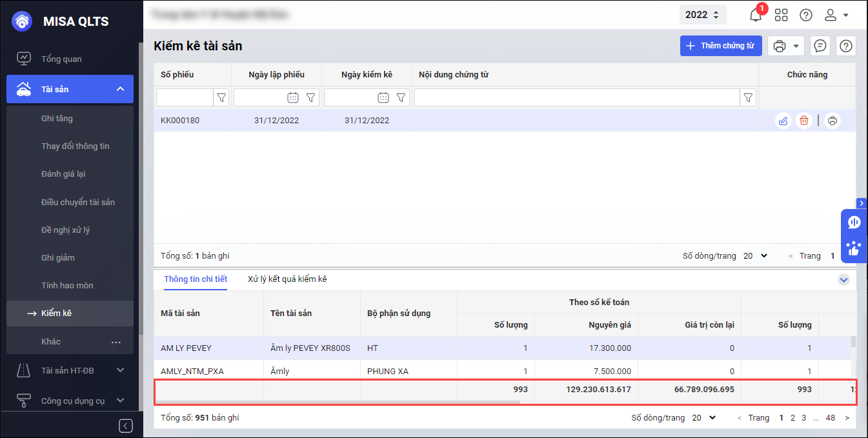Screen dimensions: 868x438
Task: Click the Nội dung chứng từ filter input
Action: [576, 97]
